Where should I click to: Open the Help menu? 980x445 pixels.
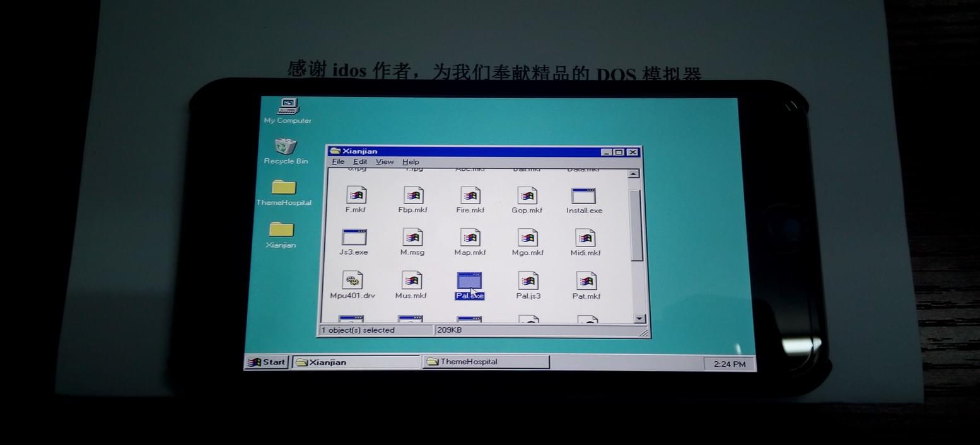tap(411, 162)
